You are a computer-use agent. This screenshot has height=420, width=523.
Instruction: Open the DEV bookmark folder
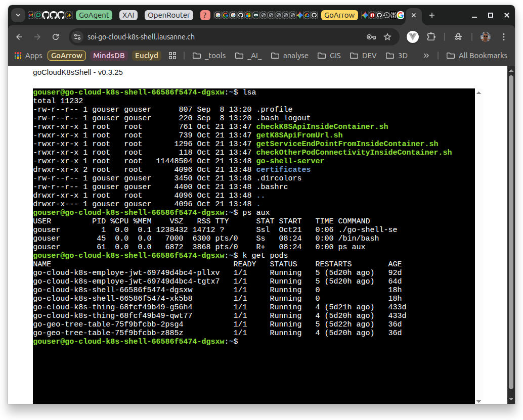363,56
